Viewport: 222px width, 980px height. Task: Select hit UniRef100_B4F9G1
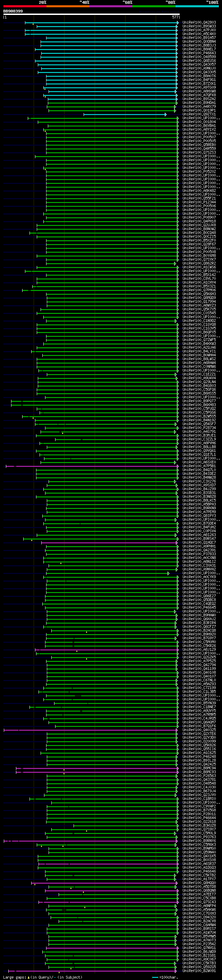[x=199, y=80]
